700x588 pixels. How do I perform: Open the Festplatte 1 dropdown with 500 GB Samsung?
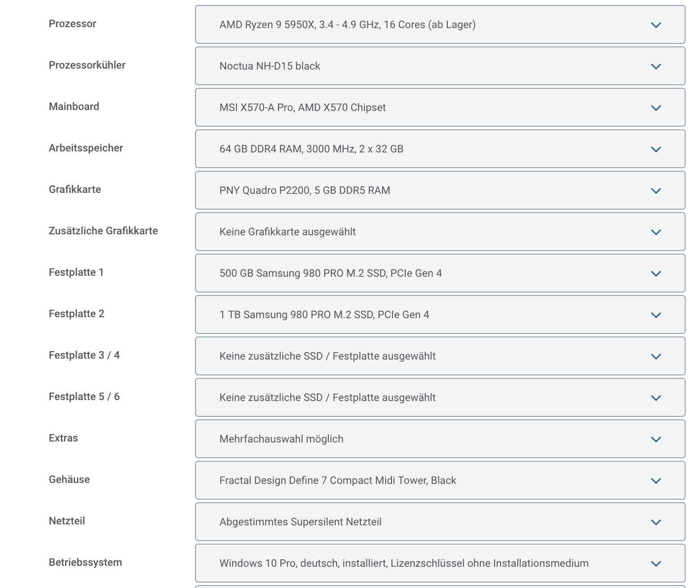tap(440, 273)
